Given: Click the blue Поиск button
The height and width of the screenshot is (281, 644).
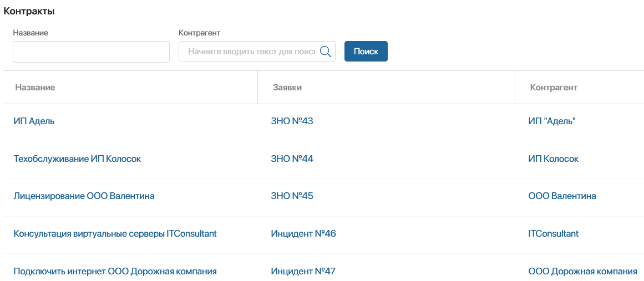Looking at the screenshot, I should click(x=366, y=52).
